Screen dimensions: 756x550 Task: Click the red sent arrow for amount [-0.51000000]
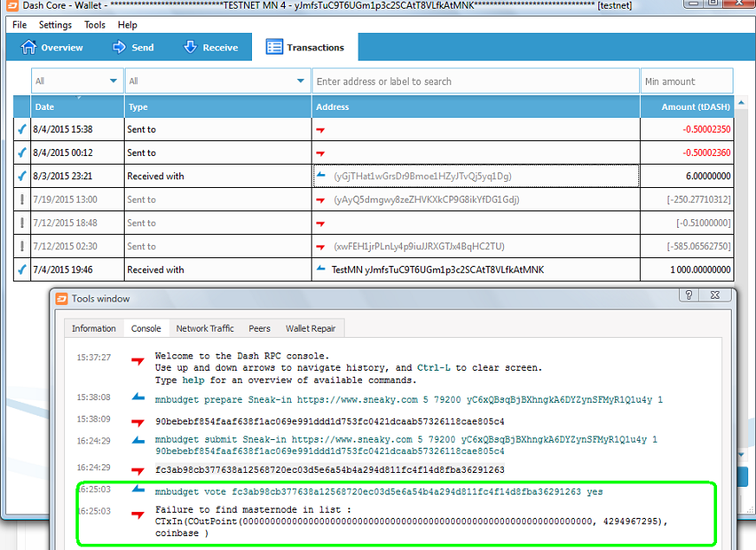320,223
